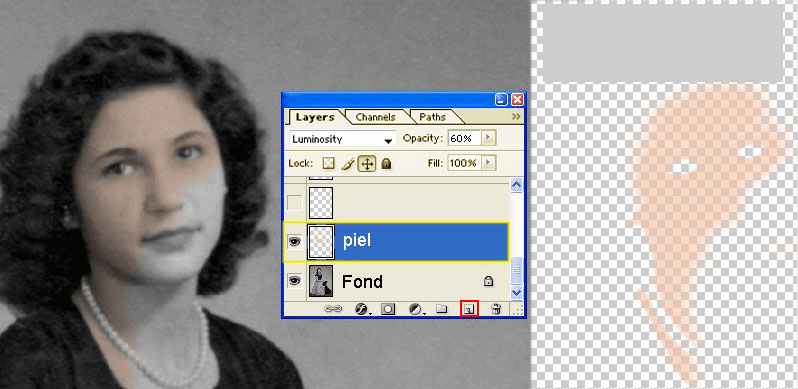
Task: Hide the piel layer
Action: 295,242
